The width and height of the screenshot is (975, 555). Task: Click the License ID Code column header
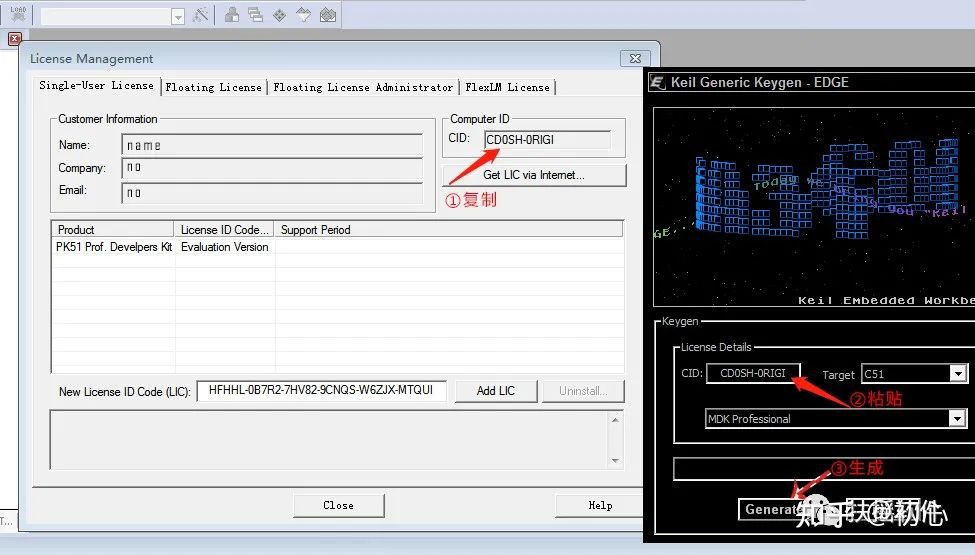(x=224, y=230)
